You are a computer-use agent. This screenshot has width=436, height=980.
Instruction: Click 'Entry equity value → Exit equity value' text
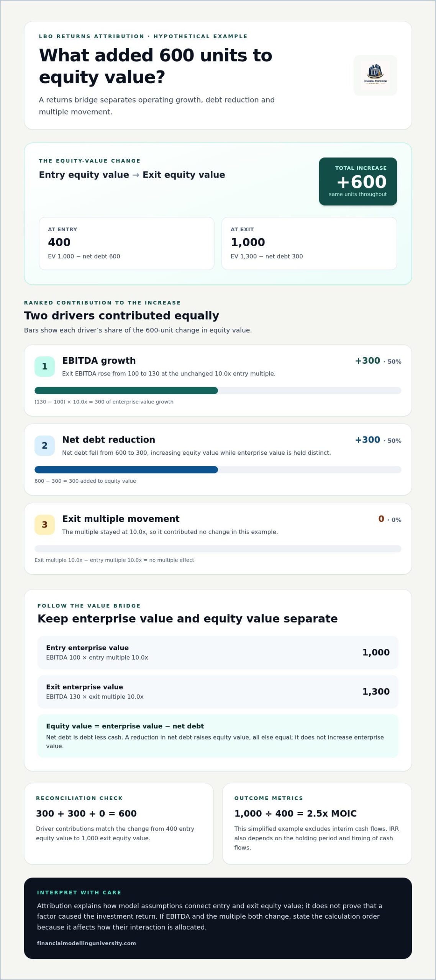click(132, 175)
